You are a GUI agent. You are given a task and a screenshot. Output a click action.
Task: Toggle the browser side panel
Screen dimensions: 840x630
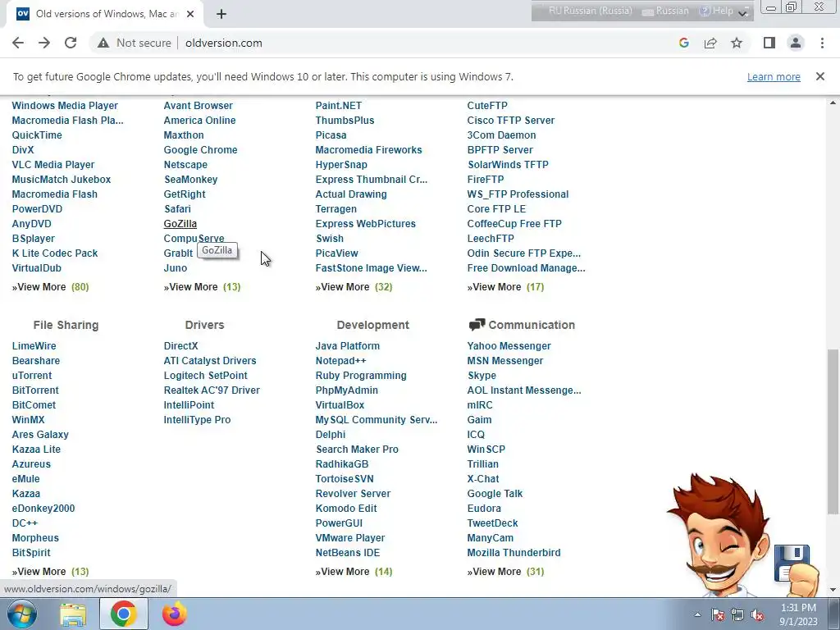769,43
